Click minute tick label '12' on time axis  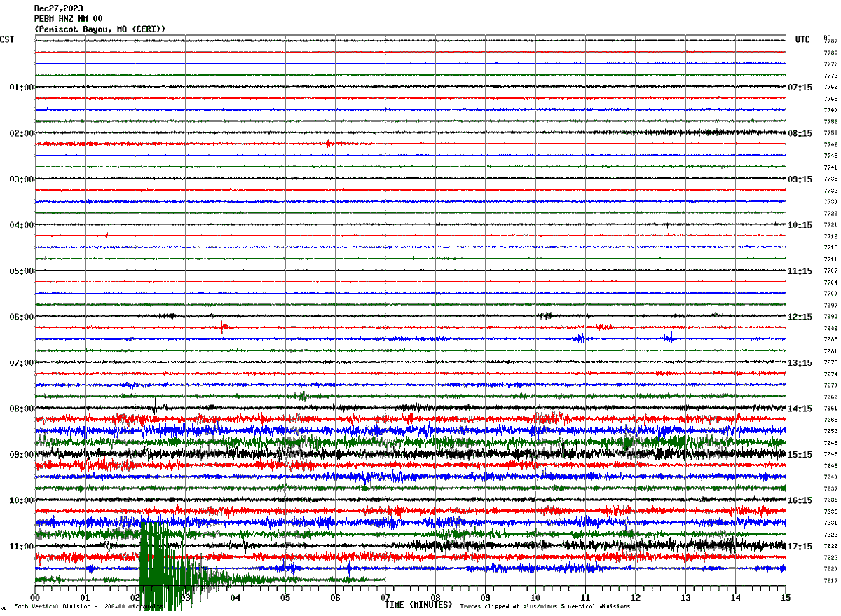(636, 598)
